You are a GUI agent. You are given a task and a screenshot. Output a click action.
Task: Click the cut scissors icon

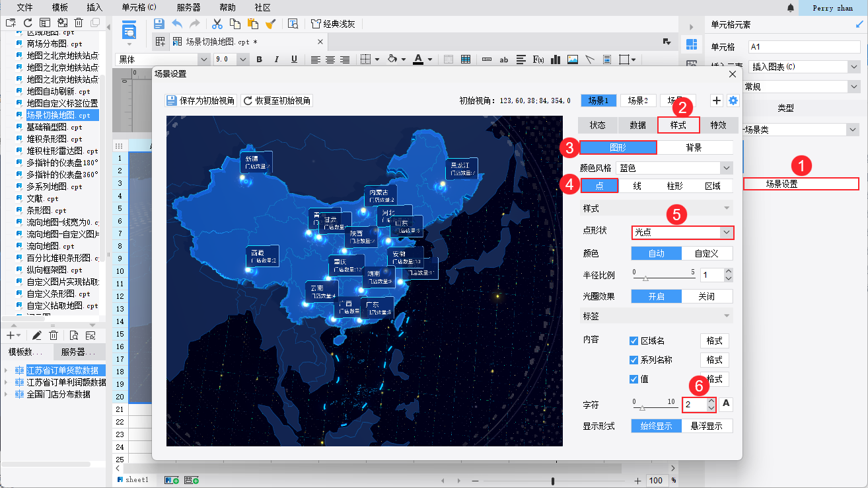(217, 24)
